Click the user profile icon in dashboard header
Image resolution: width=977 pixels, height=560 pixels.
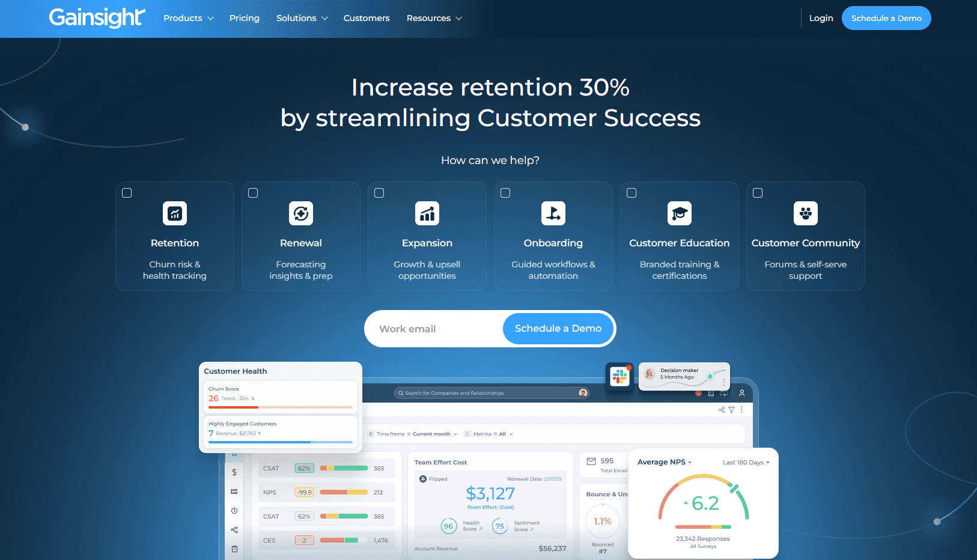(x=742, y=393)
